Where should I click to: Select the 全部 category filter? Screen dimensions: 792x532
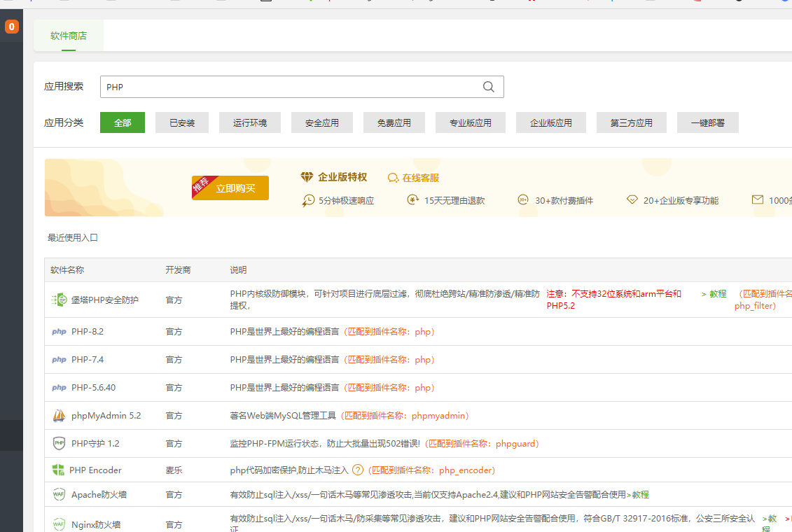tap(123, 122)
